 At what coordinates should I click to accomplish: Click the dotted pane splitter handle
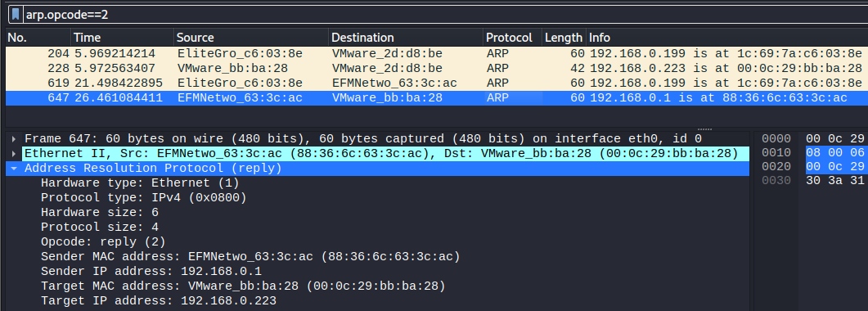coord(704,129)
